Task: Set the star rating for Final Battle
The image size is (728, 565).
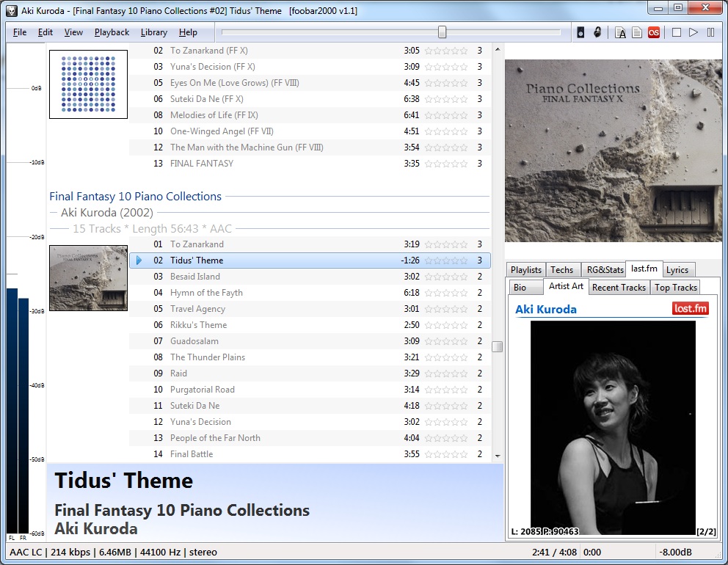Action: [x=445, y=454]
